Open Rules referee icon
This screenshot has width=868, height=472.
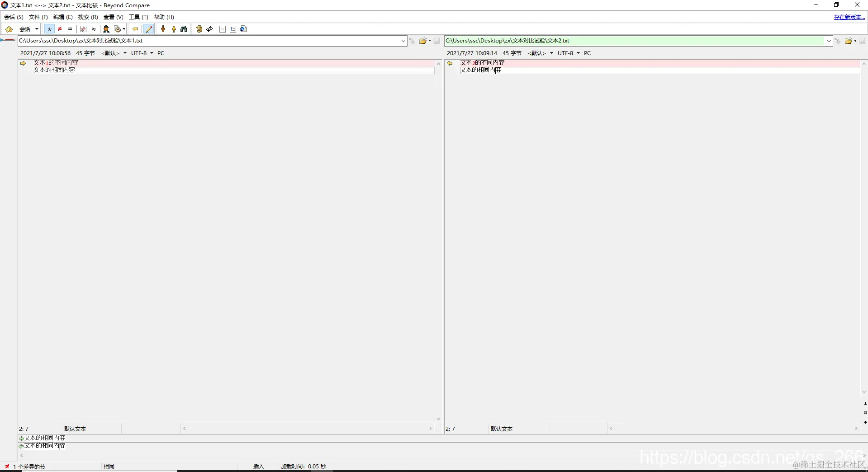pos(106,29)
